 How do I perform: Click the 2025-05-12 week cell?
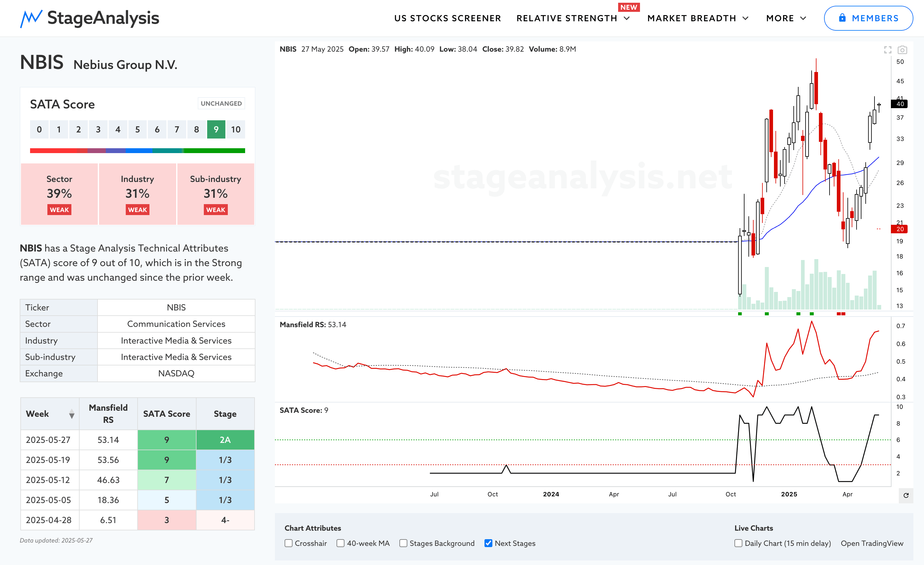[50, 480]
